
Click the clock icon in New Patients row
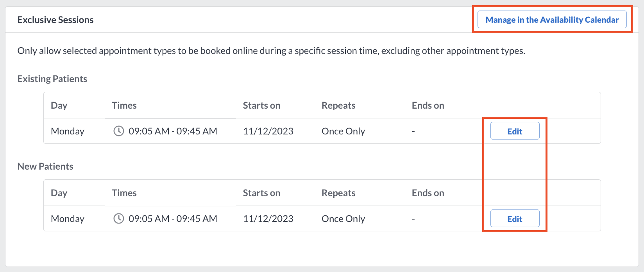(119, 218)
